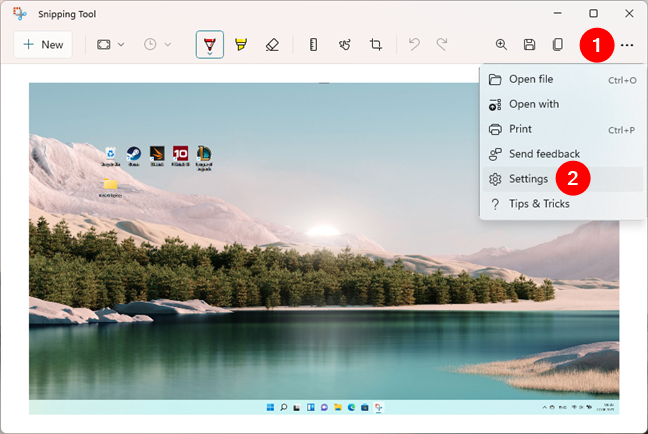Viewport: 648px width, 434px height.
Task: Copy the snip to clipboard
Action: pyautogui.click(x=558, y=45)
